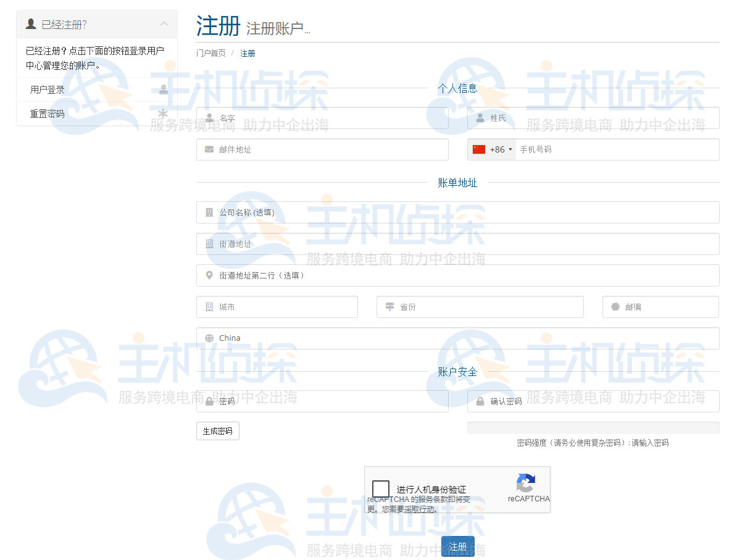Click the lock icon in the 确认密码 field

click(x=480, y=401)
